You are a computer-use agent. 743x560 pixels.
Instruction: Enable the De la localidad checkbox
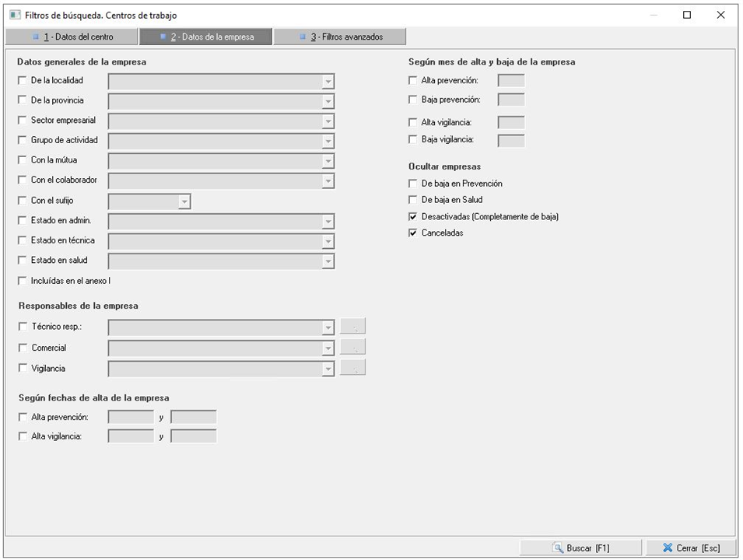coord(23,80)
